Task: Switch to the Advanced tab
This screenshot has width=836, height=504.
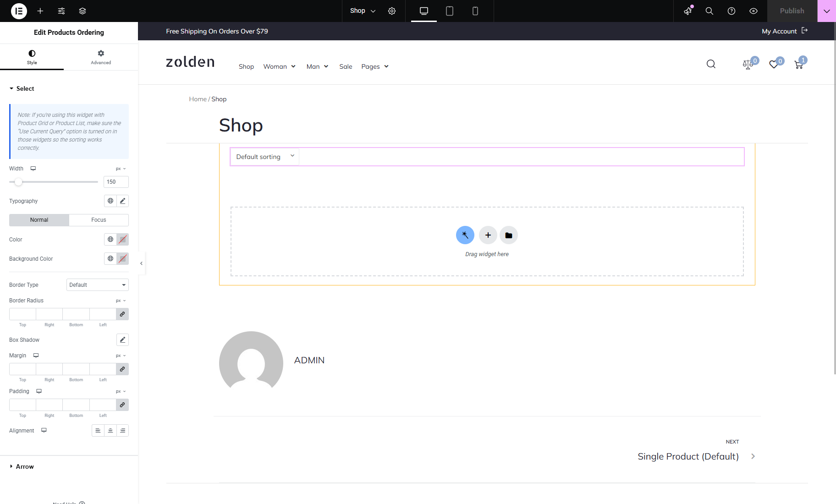Action: 101,57
